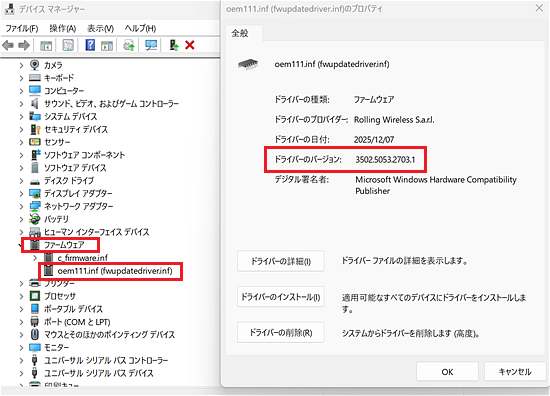Click the Back arrow toolbar icon
Image resolution: width=550 pixels, height=396 pixels.
(x=8, y=45)
